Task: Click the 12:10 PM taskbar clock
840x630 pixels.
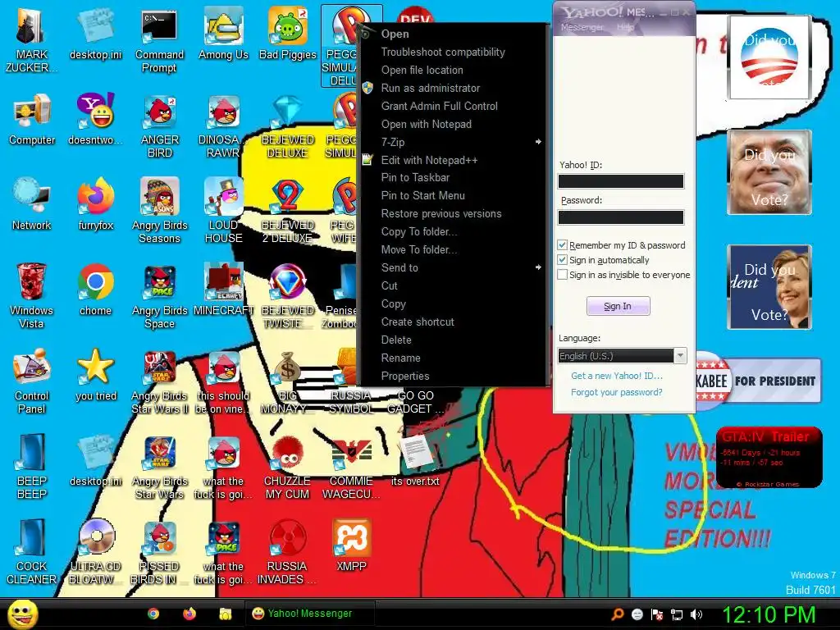Action: pos(769,614)
